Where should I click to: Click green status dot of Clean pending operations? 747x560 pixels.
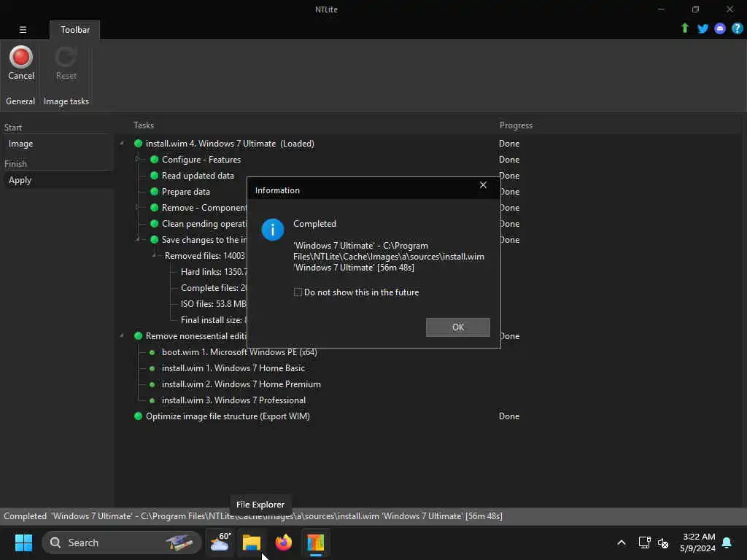pyautogui.click(x=154, y=223)
